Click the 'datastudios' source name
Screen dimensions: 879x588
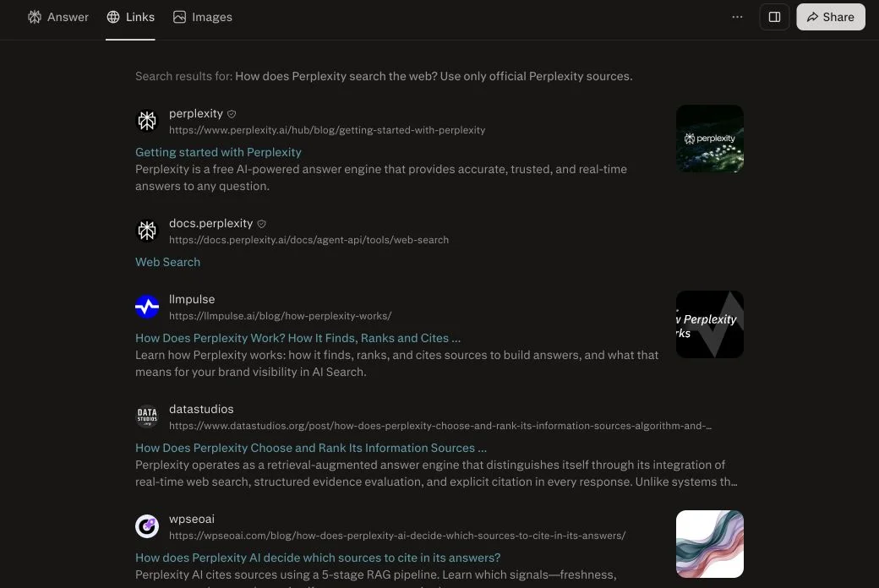click(x=201, y=409)
